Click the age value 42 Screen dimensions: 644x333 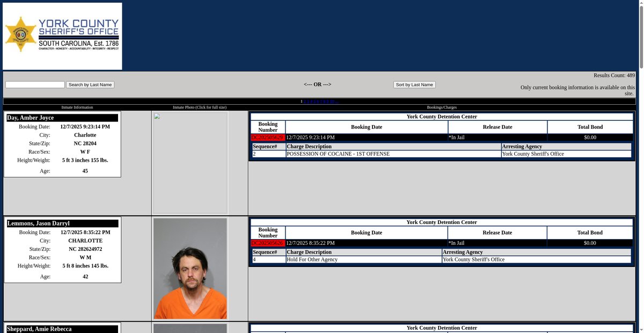85,277
